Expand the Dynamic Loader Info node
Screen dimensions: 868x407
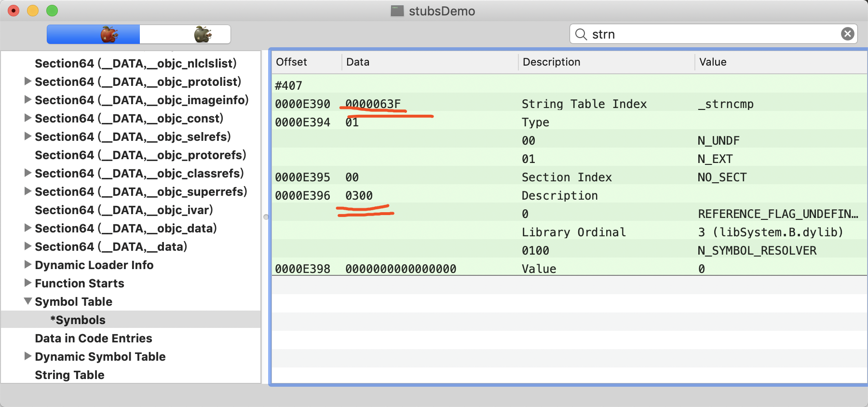pos(28,265)
